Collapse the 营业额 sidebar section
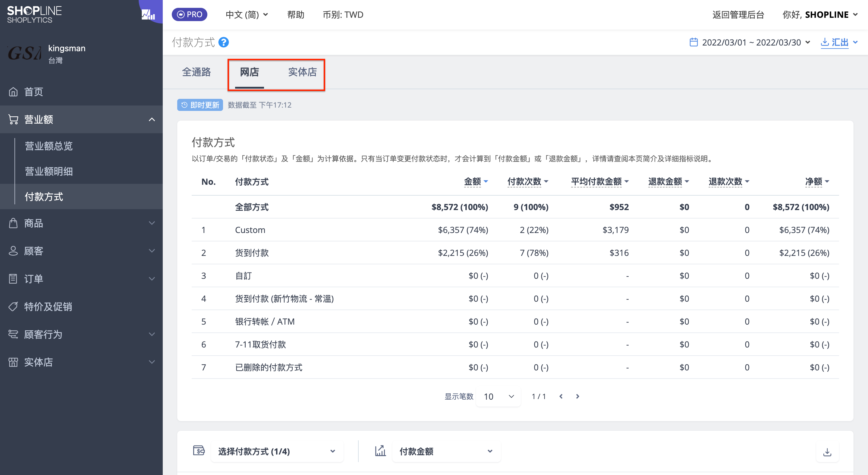The image size is (868, 475). pos(81,119)
